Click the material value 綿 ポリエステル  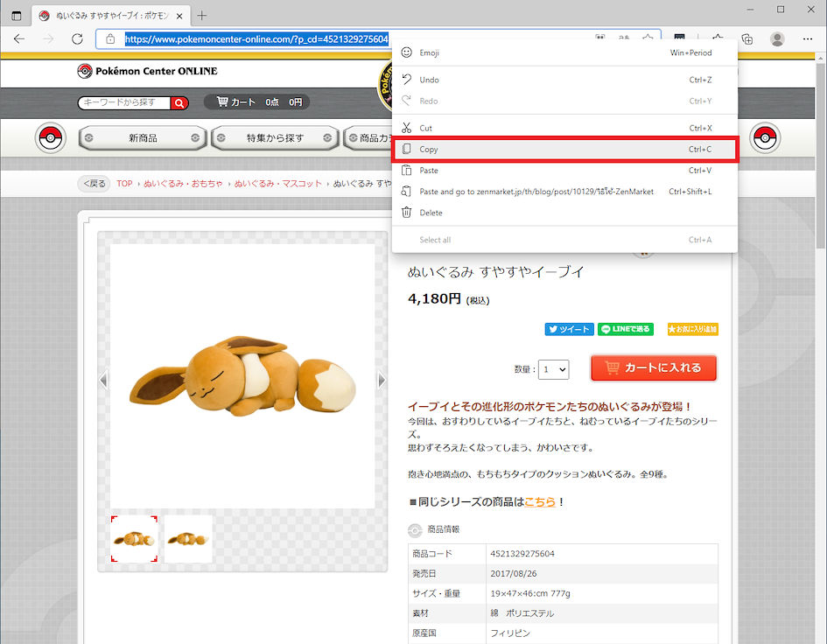point(522,613)
